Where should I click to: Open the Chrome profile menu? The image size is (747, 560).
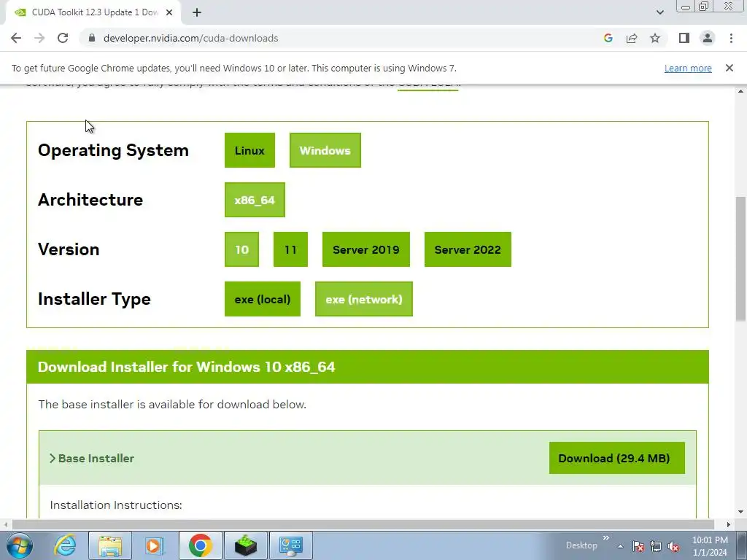tap(708, 38)
